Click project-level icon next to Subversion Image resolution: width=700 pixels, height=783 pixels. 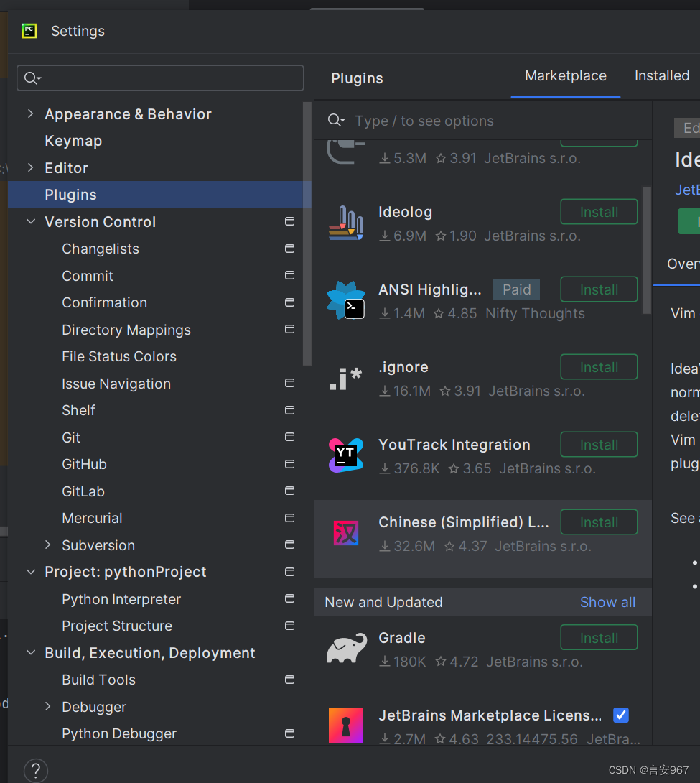pyautogui.click(x=289, y=545)
